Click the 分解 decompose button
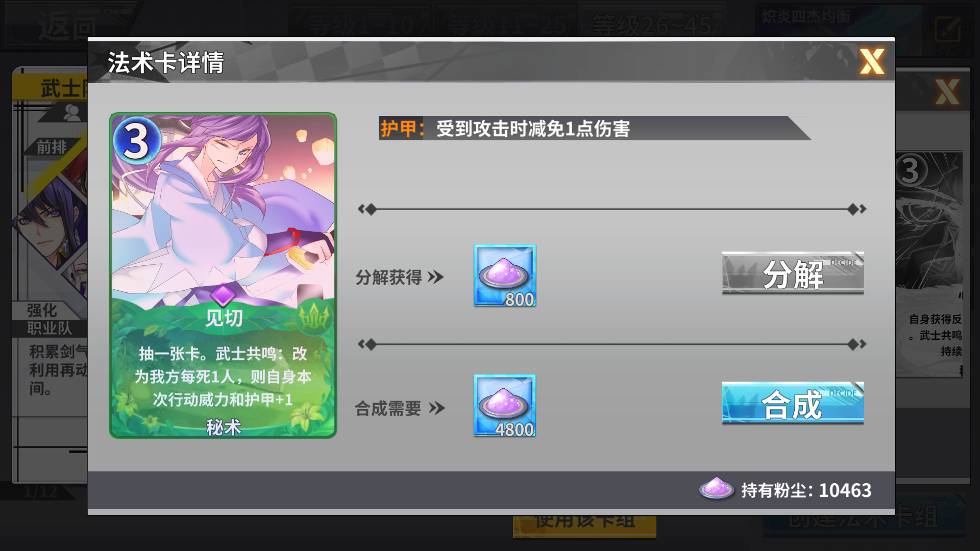 [x=793, y=273]
